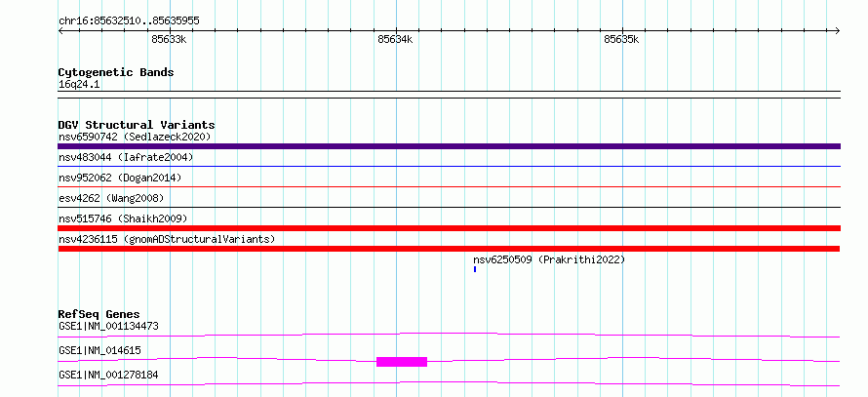
Task: Open the nsv483044 (Iafrate2004) variant label
Action: 126,158
